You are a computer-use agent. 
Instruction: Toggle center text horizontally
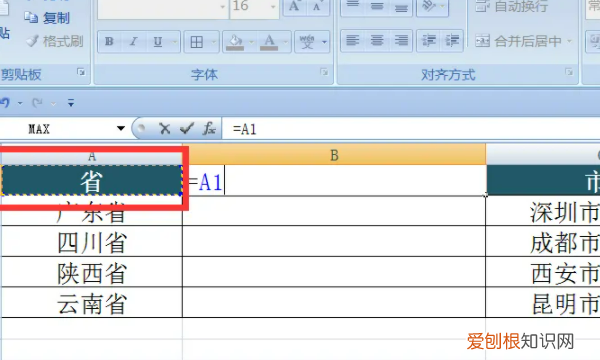pos(377,41)
